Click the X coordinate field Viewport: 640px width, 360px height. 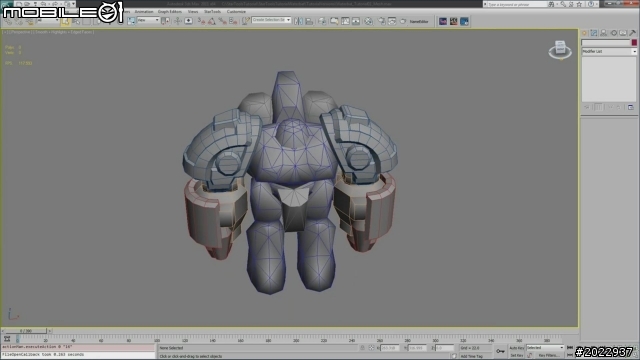coord(390,348)
